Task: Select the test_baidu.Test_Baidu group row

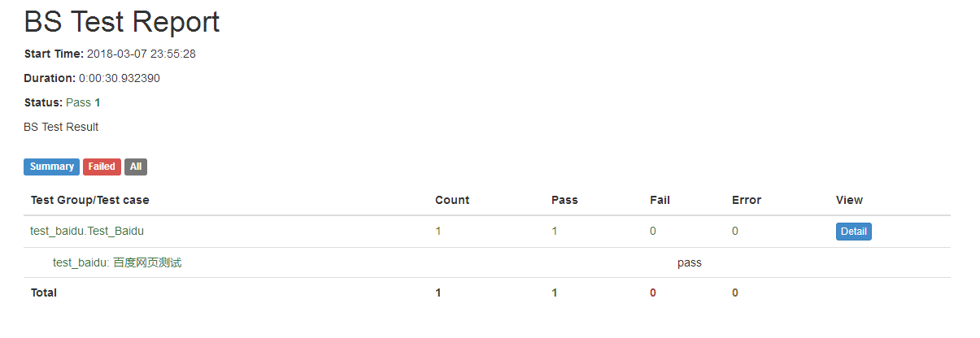Action: tap(487, 232)
